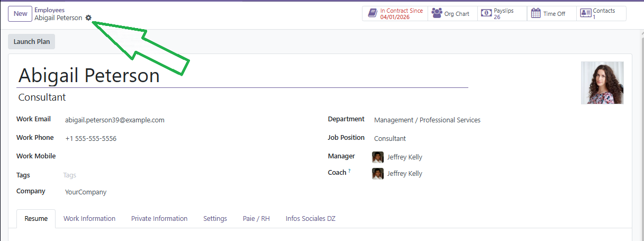Edit the Abigail Peterson name field
Image resolution: width=644 pixels, height=241 pixels.
click(x=243, y=75)
